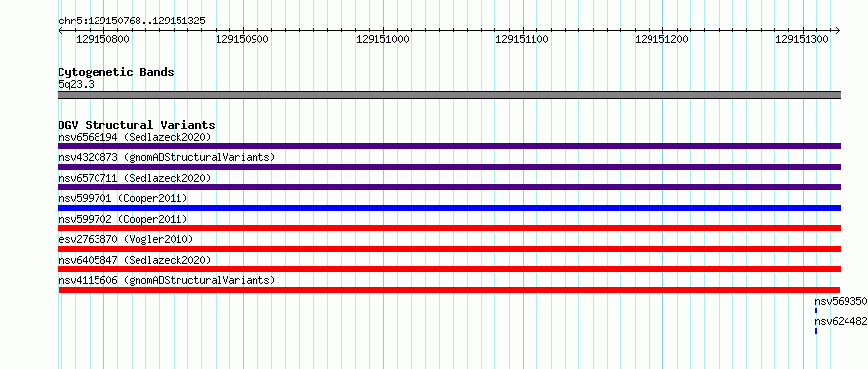Viewport: 868px width, 369px height.
Task: Click the purple bar for nsv4320873
Action: point(449,167)
